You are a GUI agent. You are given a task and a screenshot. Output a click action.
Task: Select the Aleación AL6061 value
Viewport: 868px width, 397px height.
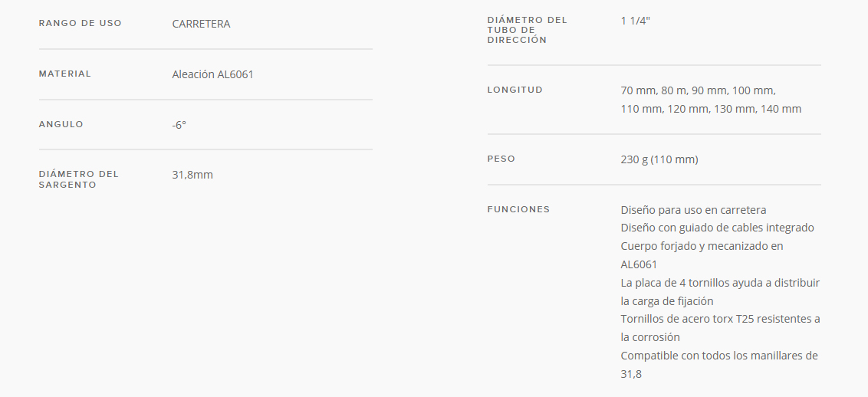(212, 74)
